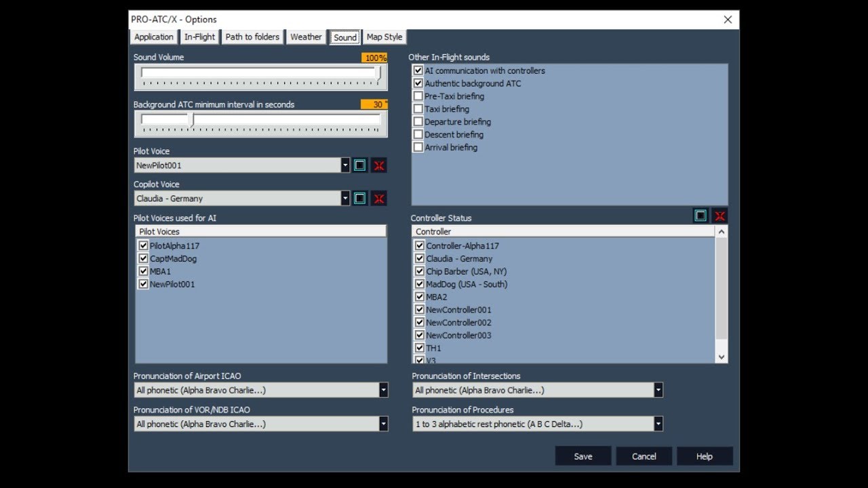Toggle NewController001 checkbox
The width and height of the screenshot is (868, 488).
420,310
